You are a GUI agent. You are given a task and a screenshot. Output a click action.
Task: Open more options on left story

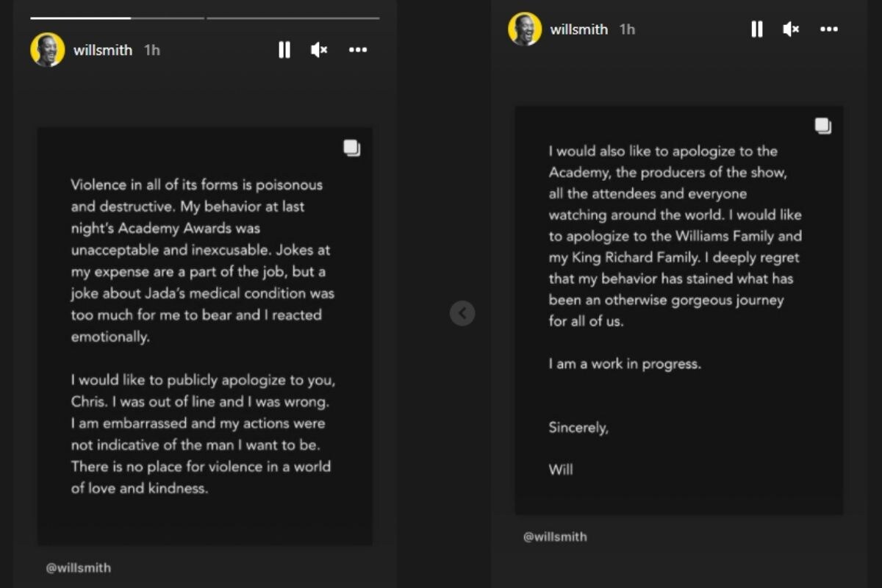tap(358, 50)
